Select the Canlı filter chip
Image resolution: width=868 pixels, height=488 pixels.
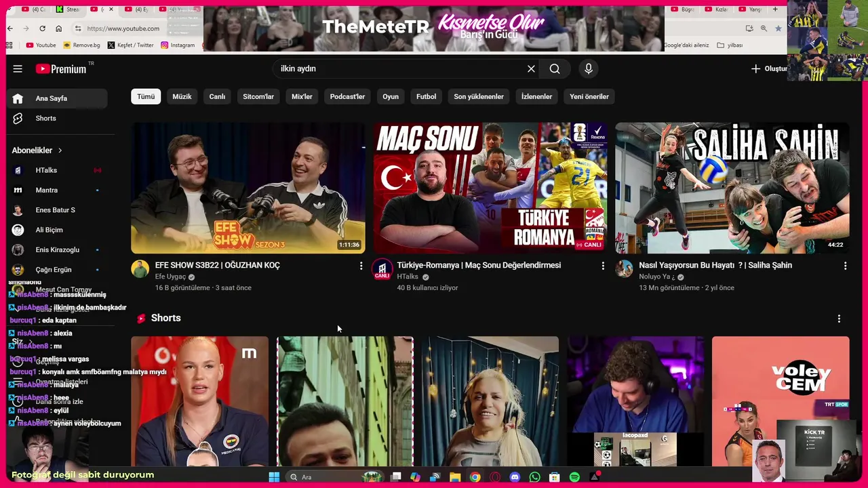pyautogui.click(x=217, y=96)
